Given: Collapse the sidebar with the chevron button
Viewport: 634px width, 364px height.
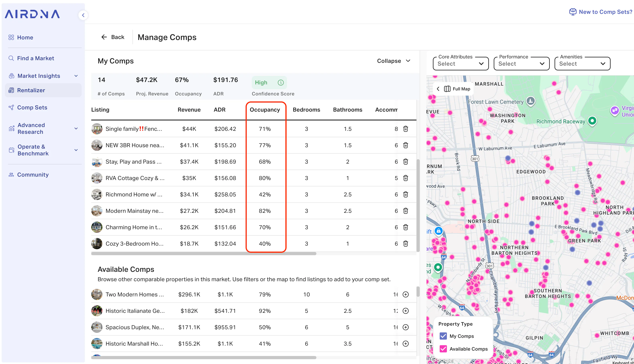Looking at the screenshot, I should pos(83,15).
